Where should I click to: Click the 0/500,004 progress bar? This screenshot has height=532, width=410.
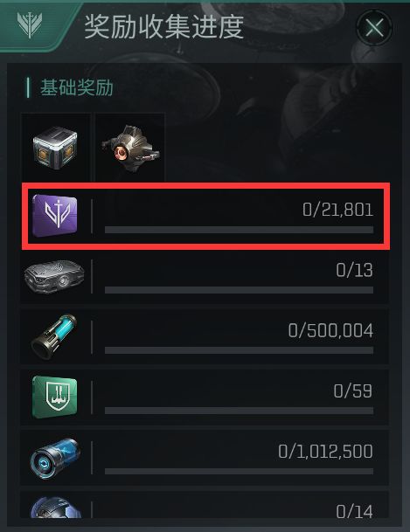pos(239,350)
